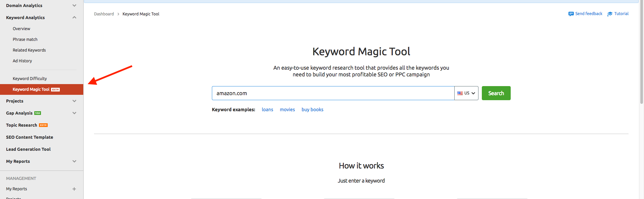644x199 pixels.
Task: Open the US country database dropdown
Action: click(x=466, y=93)
